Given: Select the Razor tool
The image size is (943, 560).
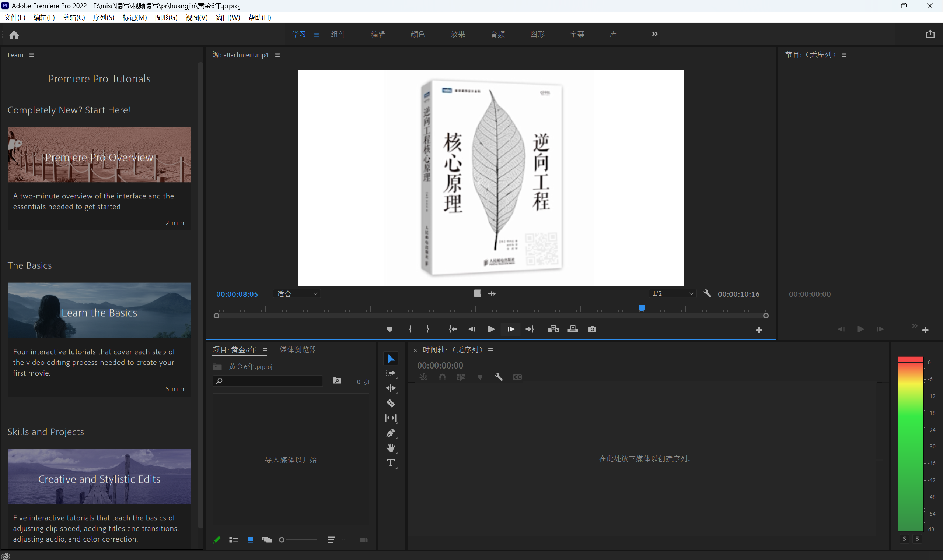Looking at the screenshot, I should 391,404.
